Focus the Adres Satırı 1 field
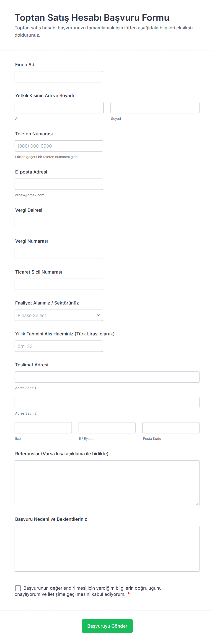This screenshot has width=212, height=644. (x=107, y=377)
